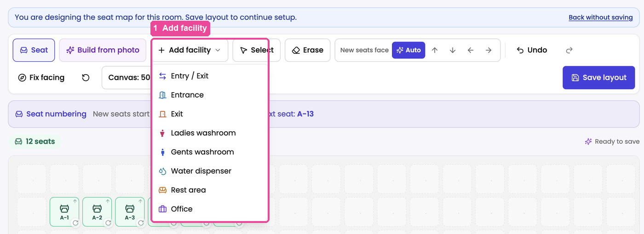This screenshot has height=234, width=644.
Task: Click the Seat numbering label
Action: 56,114
